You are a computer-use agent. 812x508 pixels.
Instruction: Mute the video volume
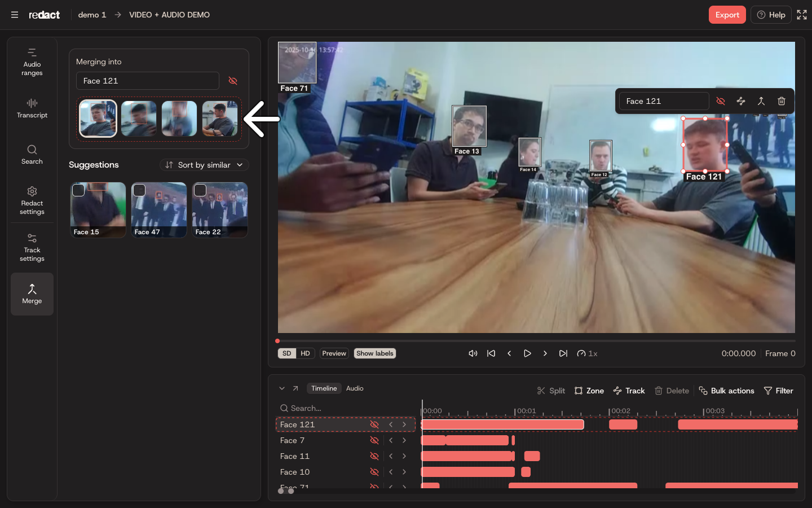pyautogui.click(x=473, y=353)
